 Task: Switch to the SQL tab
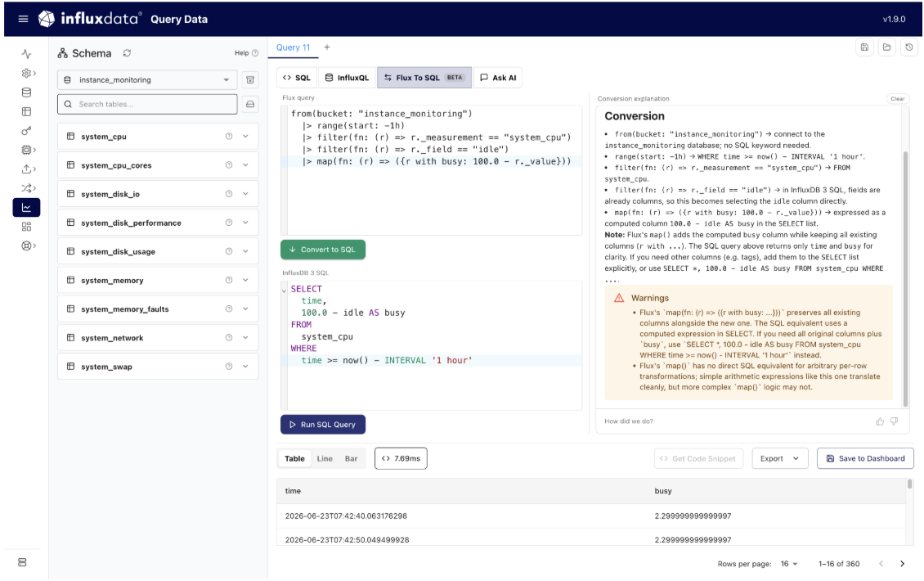[296, 77]
